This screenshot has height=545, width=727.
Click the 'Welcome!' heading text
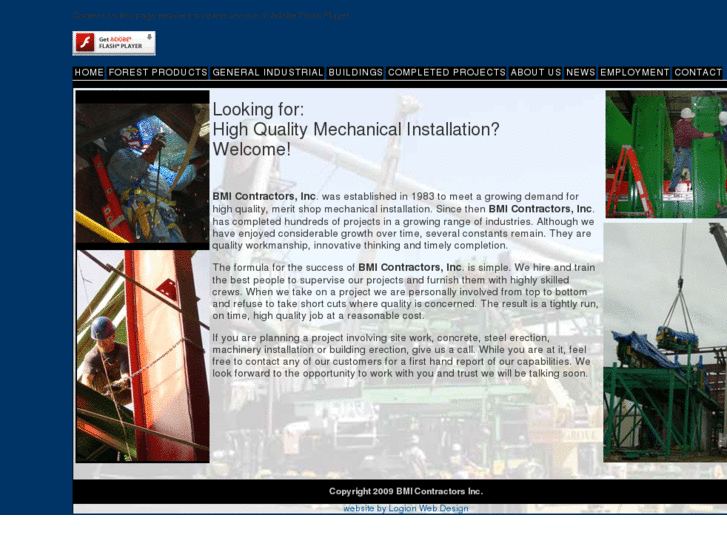[252, 149]
